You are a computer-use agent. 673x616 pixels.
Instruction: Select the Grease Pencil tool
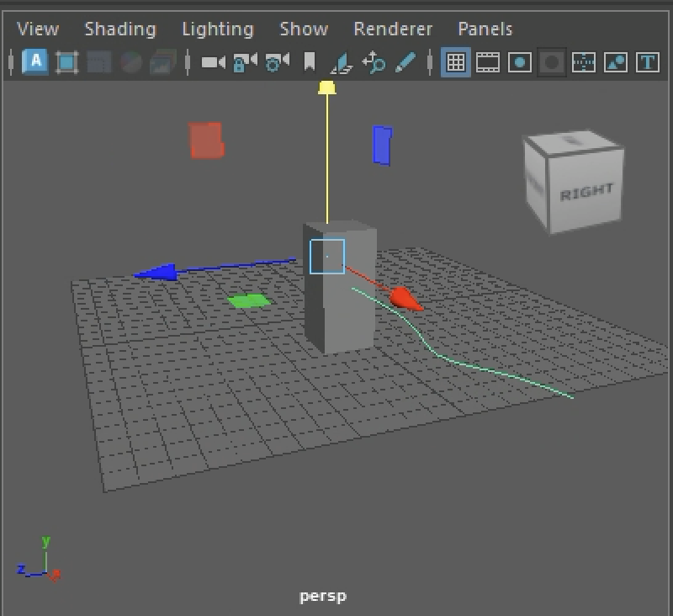point(405,62)
